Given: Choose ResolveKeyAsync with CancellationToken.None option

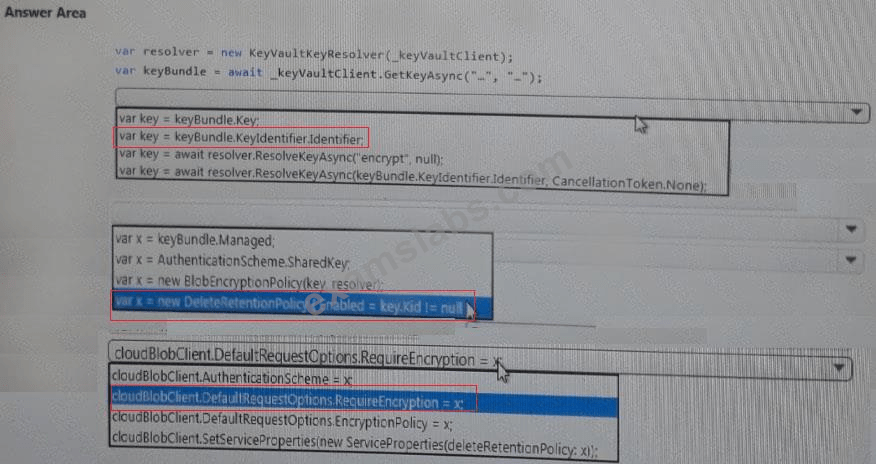Looking at the screenshot, I should 412,178.
